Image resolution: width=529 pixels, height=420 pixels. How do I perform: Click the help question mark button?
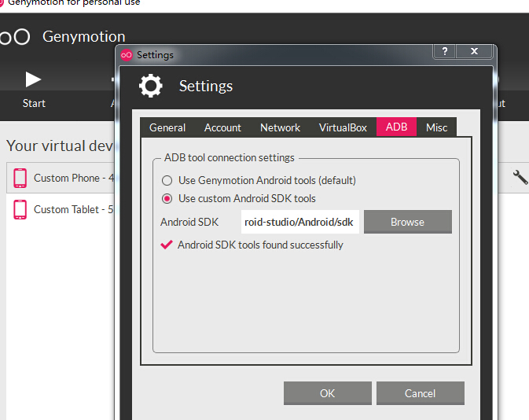coord(445,52)
